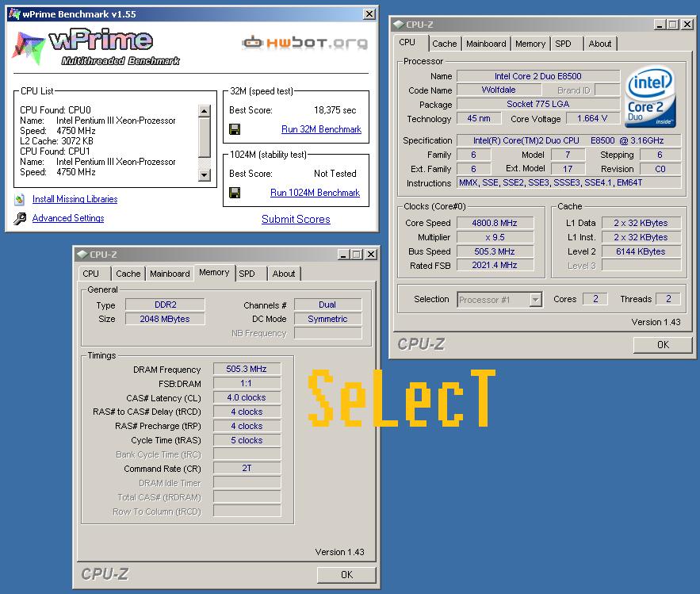Click OK in the CPU-Z processor window
Viewport: 700px width, 594px height.
click(x=663, y=345)
